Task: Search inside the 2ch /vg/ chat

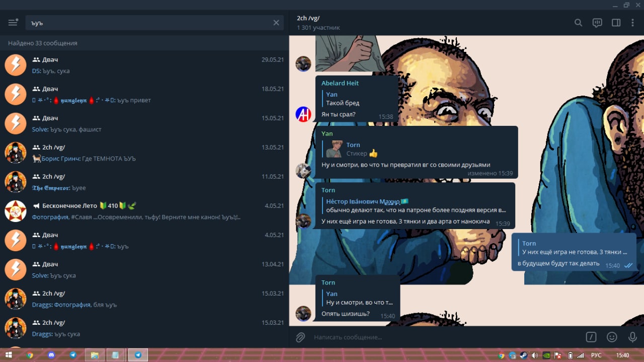Action: [579, 23]
